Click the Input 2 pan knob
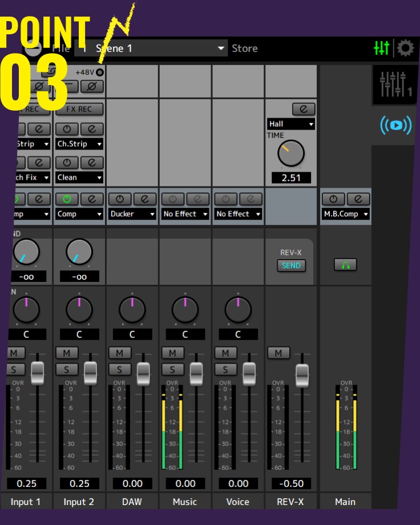420x525 pixels. pyautogui.click(x=79, y=310)
